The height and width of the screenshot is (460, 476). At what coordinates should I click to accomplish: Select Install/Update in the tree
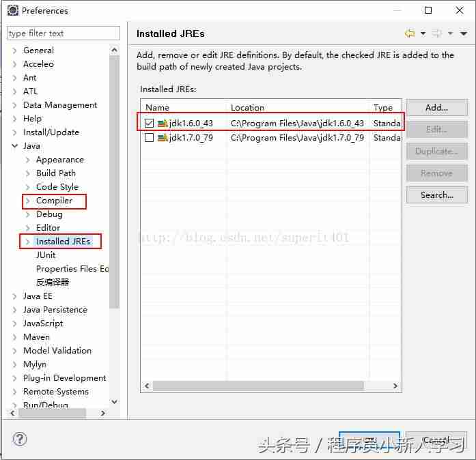coord(51,132)
